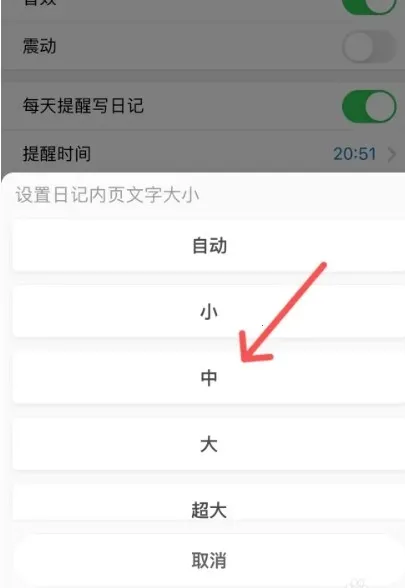This screenshot has width=405, height=588.
Task: Pick the 大 text size option
Action: click(209, 444)
